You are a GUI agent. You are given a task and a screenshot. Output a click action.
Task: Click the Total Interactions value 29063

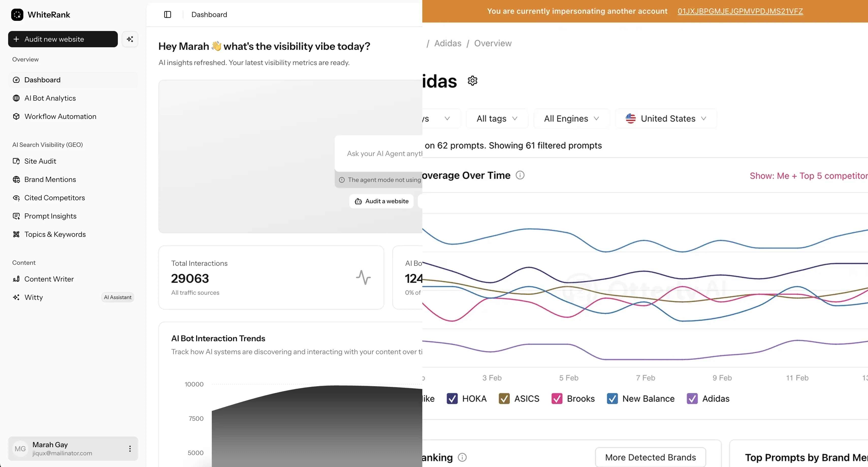[x=190, y=278]
